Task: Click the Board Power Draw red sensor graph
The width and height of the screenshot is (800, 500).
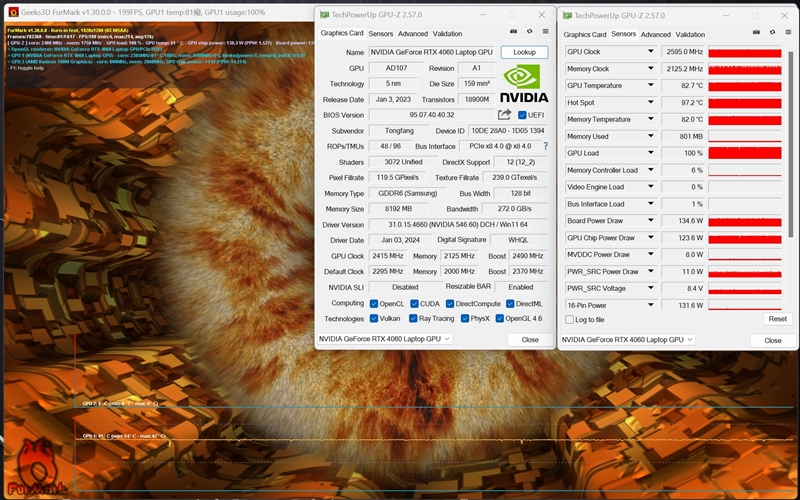Action: 745,220
